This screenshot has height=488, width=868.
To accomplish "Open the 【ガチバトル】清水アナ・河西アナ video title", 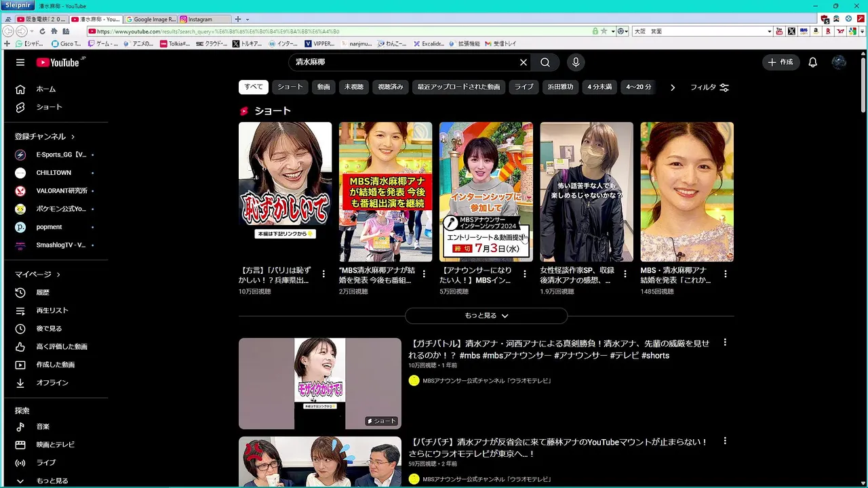I will point(559,349).
